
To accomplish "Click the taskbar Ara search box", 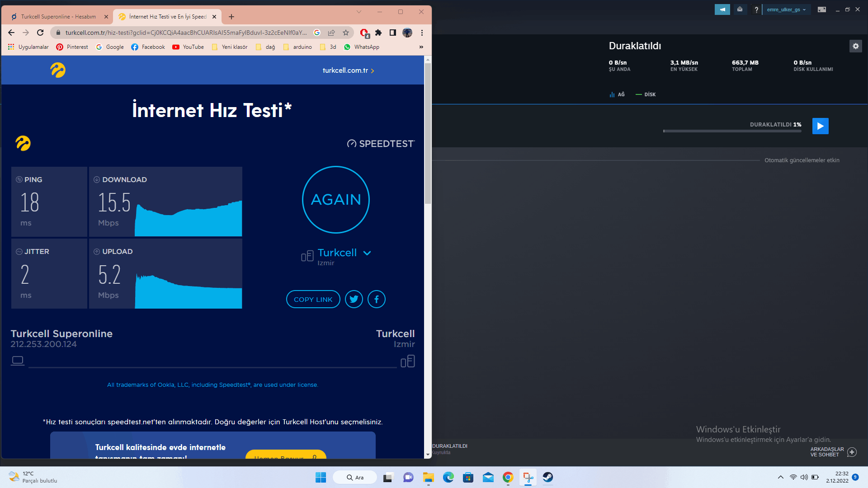I will 355,477.
